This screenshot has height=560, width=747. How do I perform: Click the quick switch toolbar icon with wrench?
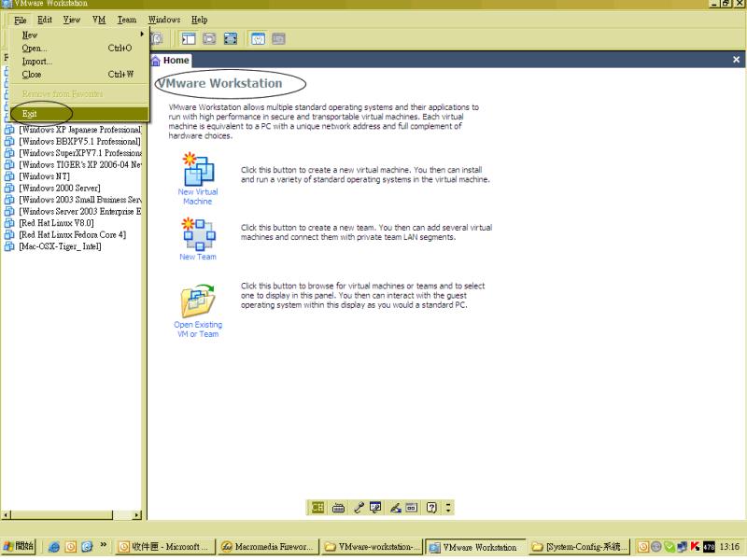pyautogui.click(x=258, y=38)
